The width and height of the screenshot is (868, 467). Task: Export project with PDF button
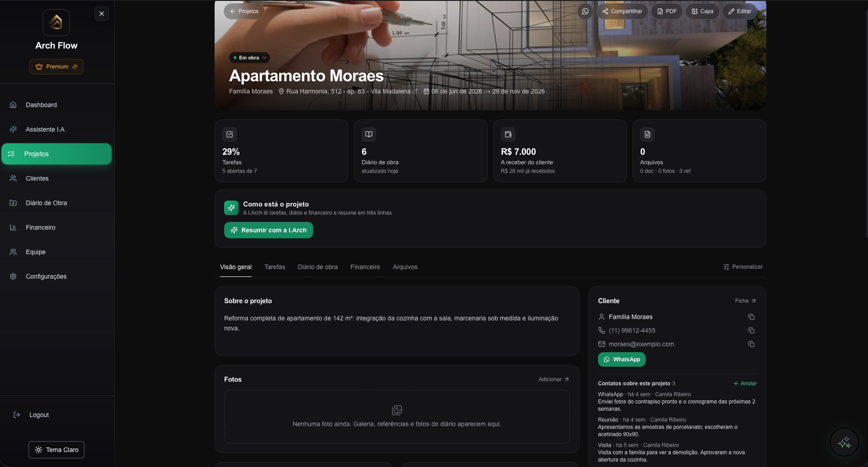click(x=667, y=11)
